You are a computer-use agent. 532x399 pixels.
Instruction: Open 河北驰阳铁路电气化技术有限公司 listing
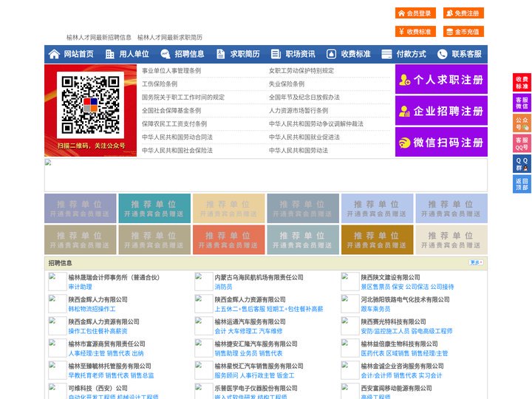[x=405, y=299]
